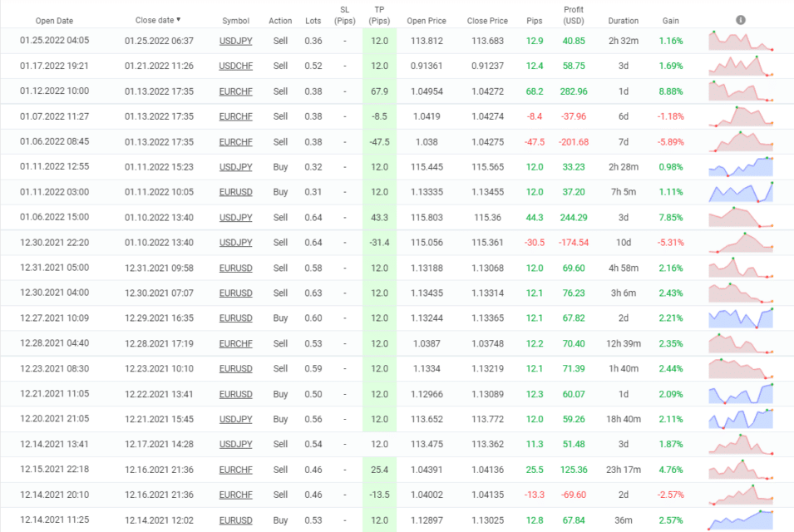This screenshot has height=532, width=794.
Task: Sort trades by the Symbol column header
Action: pyautogui.click(x=235, y=21)
